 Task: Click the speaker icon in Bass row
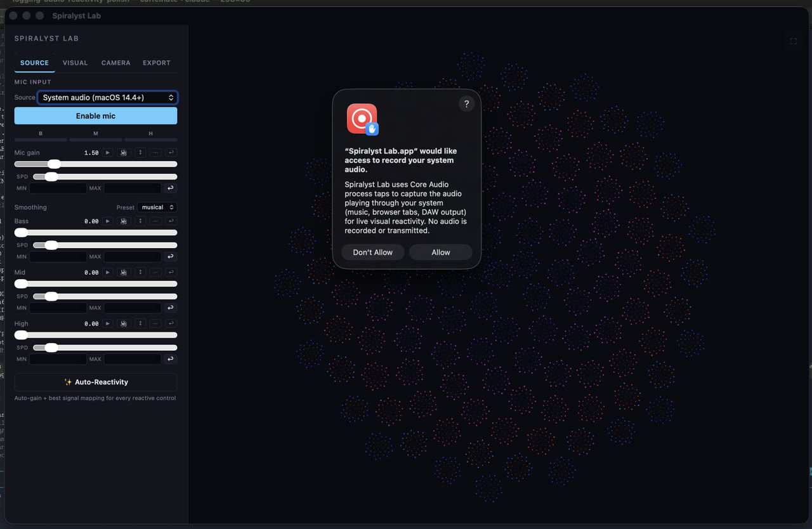pos(124,221)
